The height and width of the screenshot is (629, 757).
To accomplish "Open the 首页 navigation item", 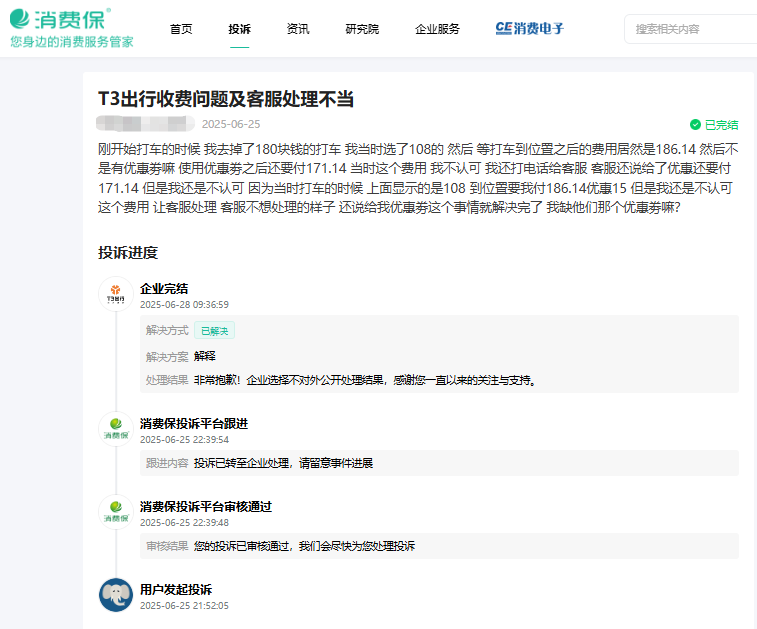I will pos(181,29).
